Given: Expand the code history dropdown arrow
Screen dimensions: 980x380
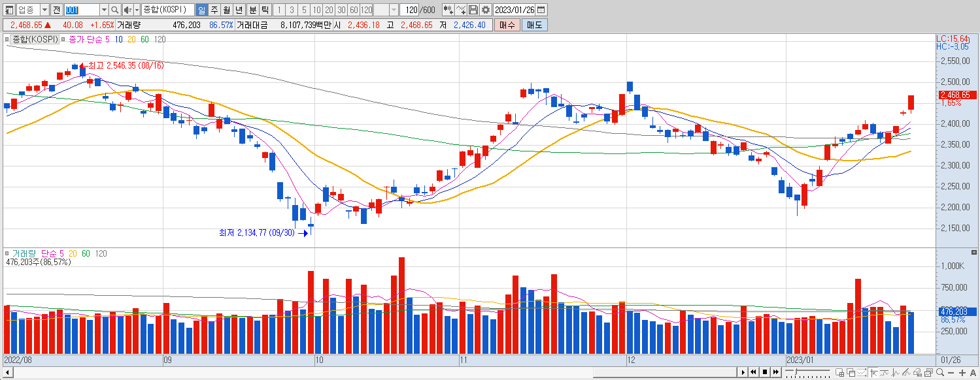Looking at the screenshot, I should pos(104,10).
